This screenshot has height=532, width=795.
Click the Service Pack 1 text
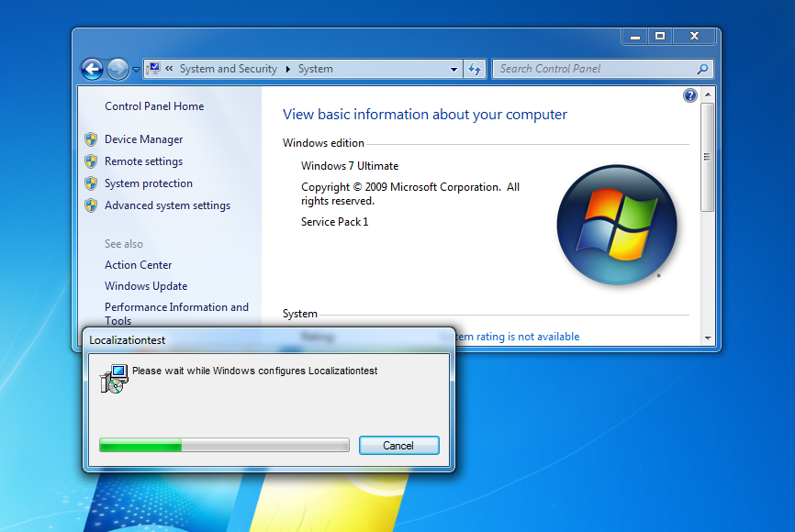pos(335,222)
